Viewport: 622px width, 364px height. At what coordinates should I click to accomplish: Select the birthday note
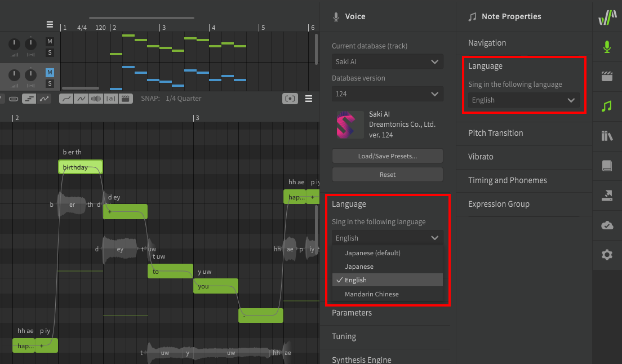click(x=81, y=167)
